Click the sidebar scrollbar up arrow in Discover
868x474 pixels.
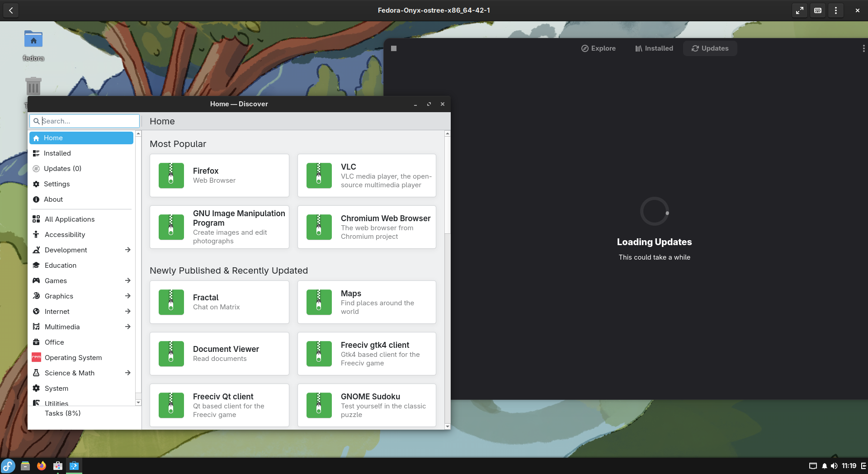pos(138,133)
